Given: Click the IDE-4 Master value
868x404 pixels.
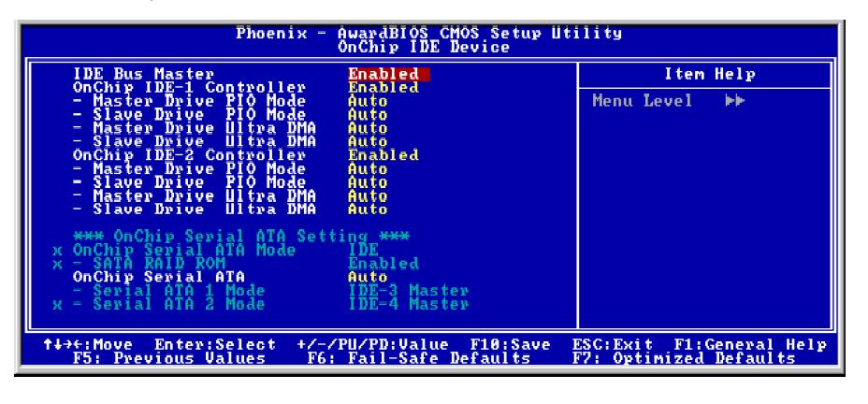Looking at the screenshot, I should pos(409,304).
